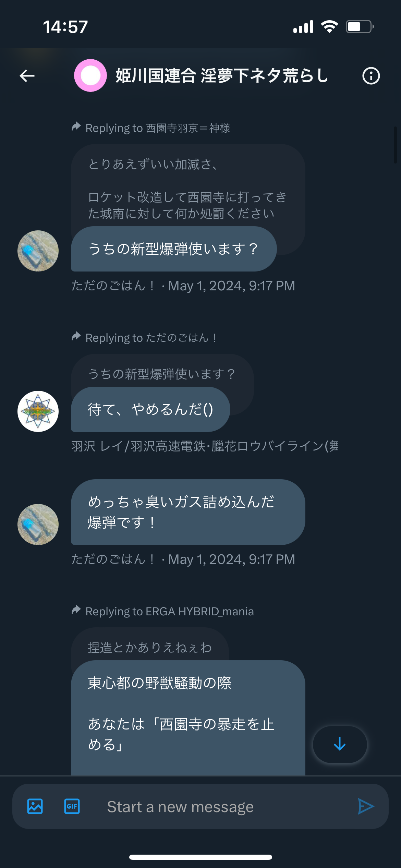
Task: Attach a photo with the image icon
Action: (35, 806)
